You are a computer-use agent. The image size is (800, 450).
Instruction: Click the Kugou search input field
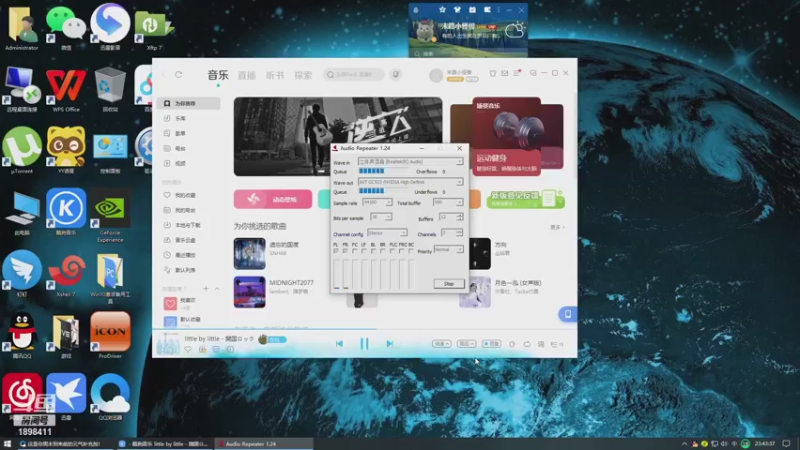tap(354, 74)
